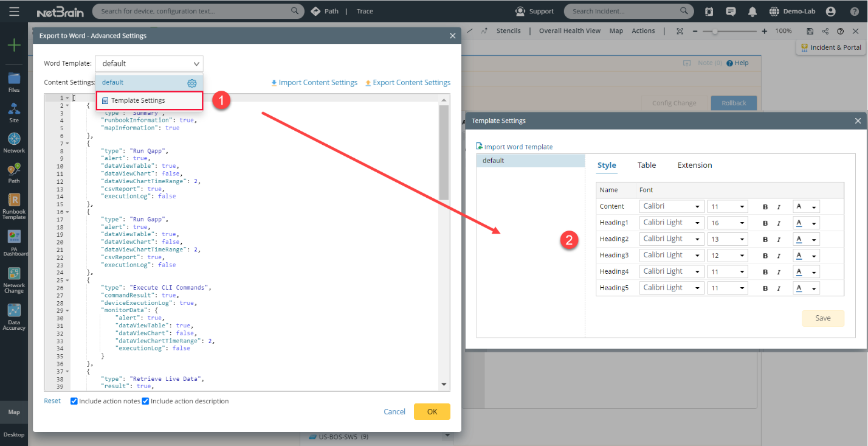Click Import Content Settings link
868x446 pixels.
(314, 83)
